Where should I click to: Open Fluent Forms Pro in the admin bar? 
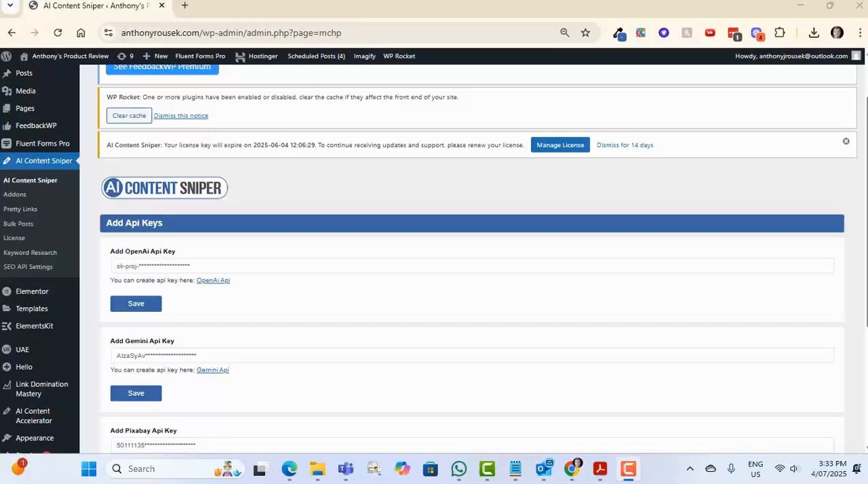200,56
